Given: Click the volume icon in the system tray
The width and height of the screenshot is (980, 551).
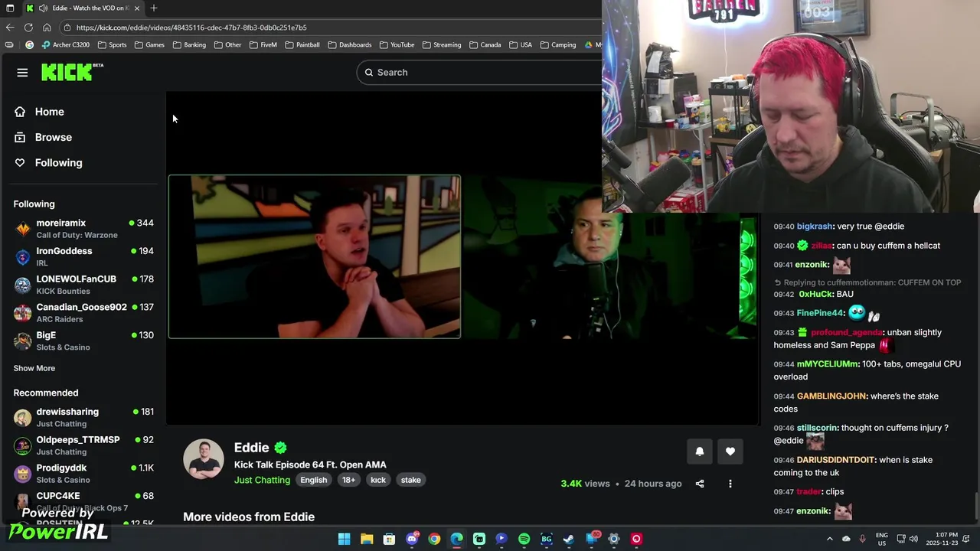Looking at the screenshot, I should click(x=913, y=539).
